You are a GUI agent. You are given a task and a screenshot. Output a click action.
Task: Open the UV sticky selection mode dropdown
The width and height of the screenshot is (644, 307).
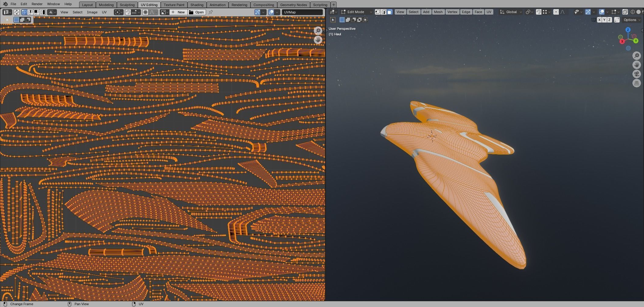(x=52, y=12)
